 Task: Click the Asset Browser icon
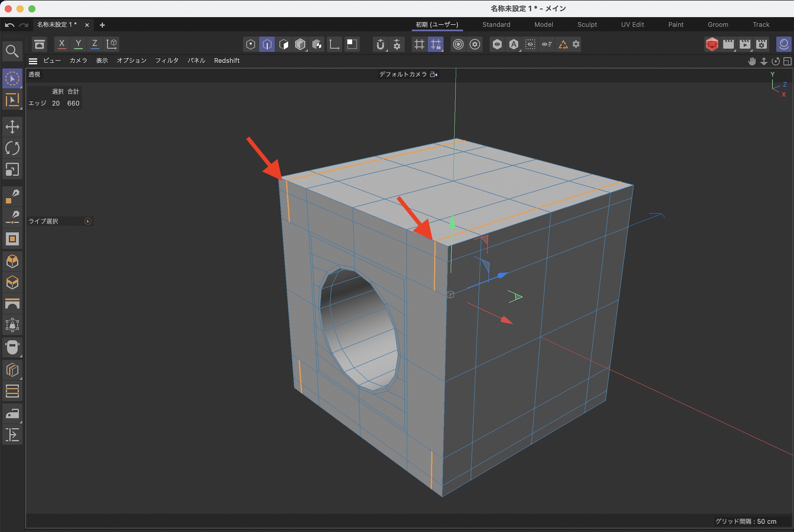[x=39, y=44]
